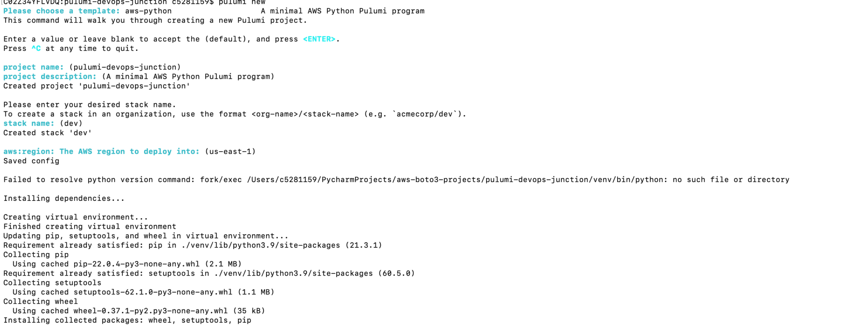
Task: Click the 'aws:region:' prompt label
Action: 29,152
